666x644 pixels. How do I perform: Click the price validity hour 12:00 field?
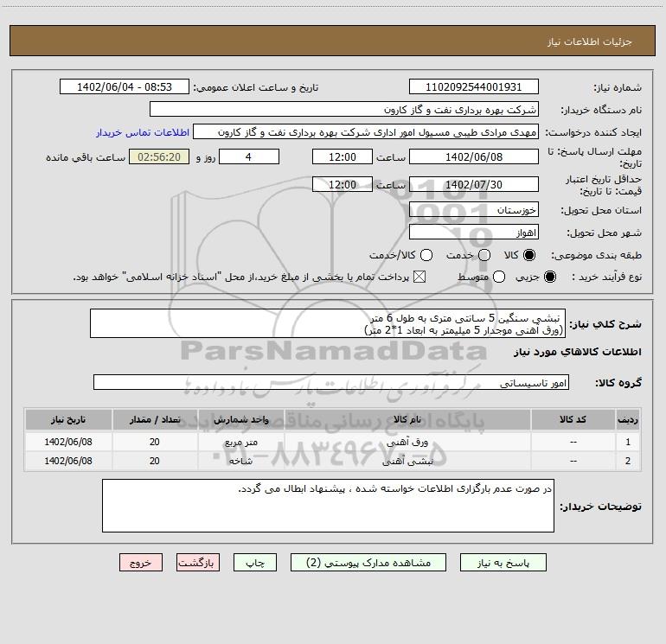[x=343, y=184]
